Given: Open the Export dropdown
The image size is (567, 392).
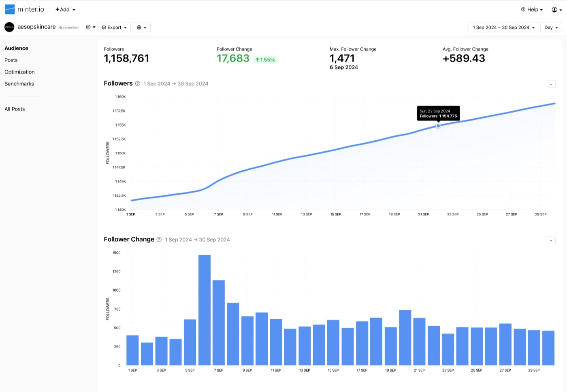Looking at the screenshot, I should (x=114, y=28).
